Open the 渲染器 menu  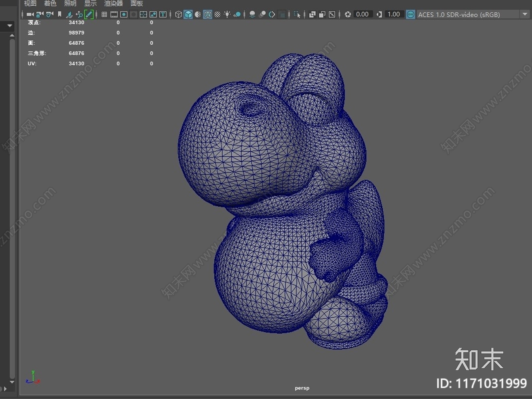pyautogui.click(x=113, y=4)
